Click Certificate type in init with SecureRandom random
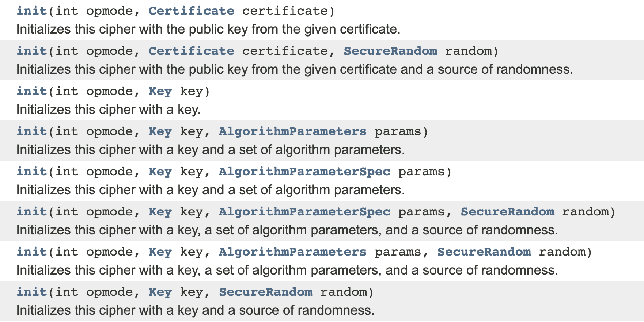This screenshot has height=322, width=644. pos(191,51)
